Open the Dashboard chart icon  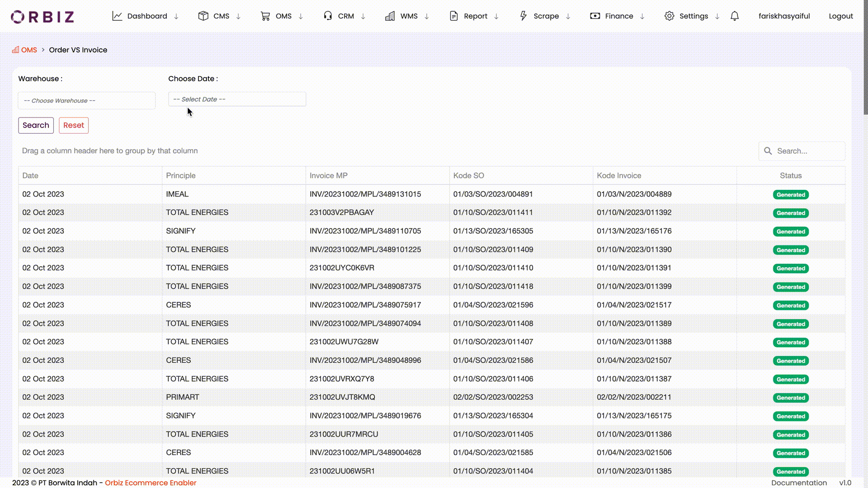point(117,15)
